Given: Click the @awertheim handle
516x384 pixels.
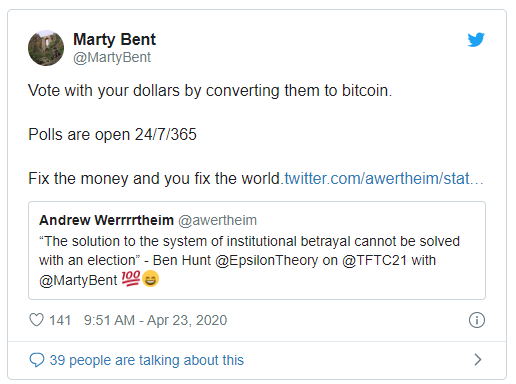Looking at the screenshot, I should tap(218, 220).
